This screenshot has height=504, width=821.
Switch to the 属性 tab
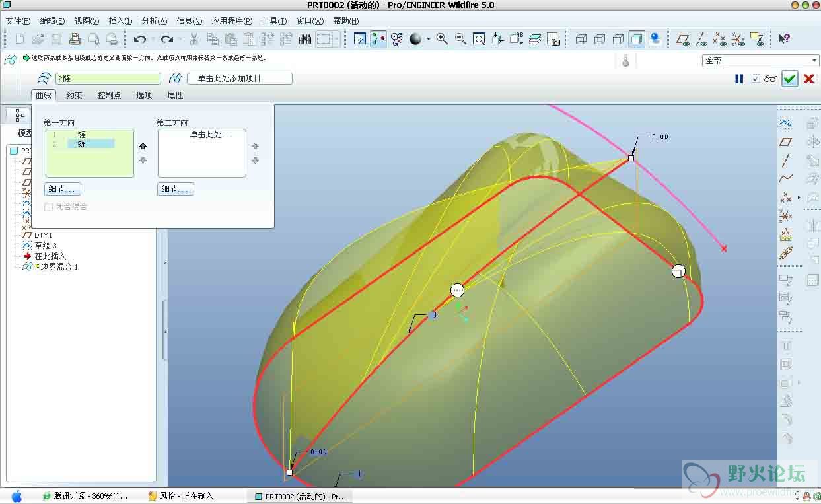(175, 95)
